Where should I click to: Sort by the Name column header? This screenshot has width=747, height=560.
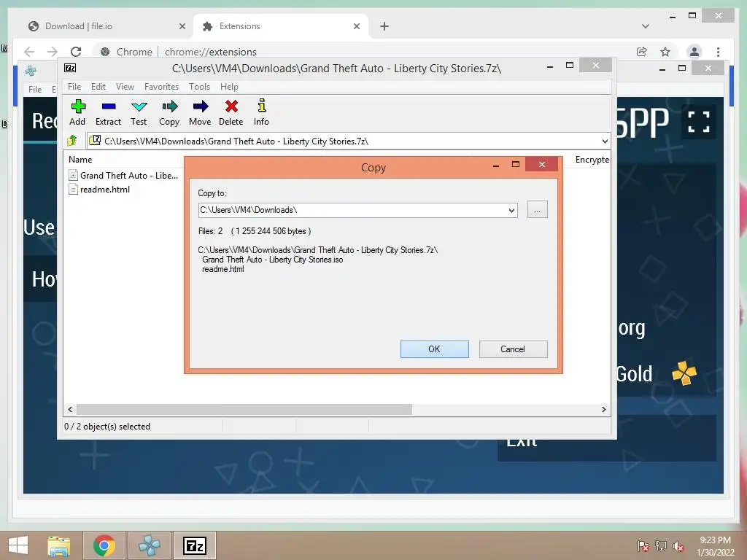coord(80,160)
